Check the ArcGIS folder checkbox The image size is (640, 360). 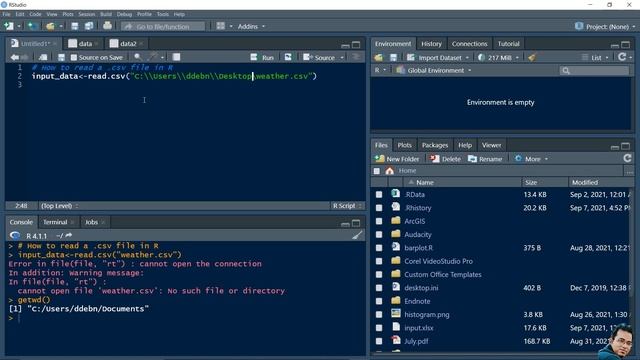coord(379,221)
